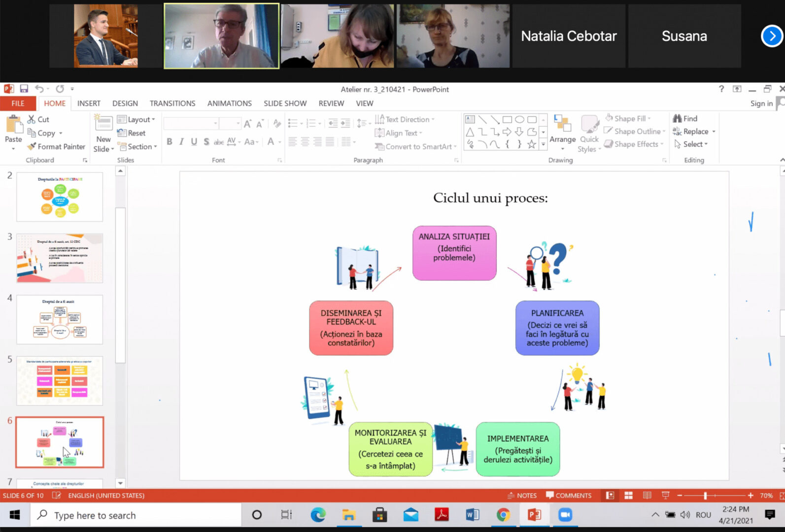Open the Section dropdown

137,146
